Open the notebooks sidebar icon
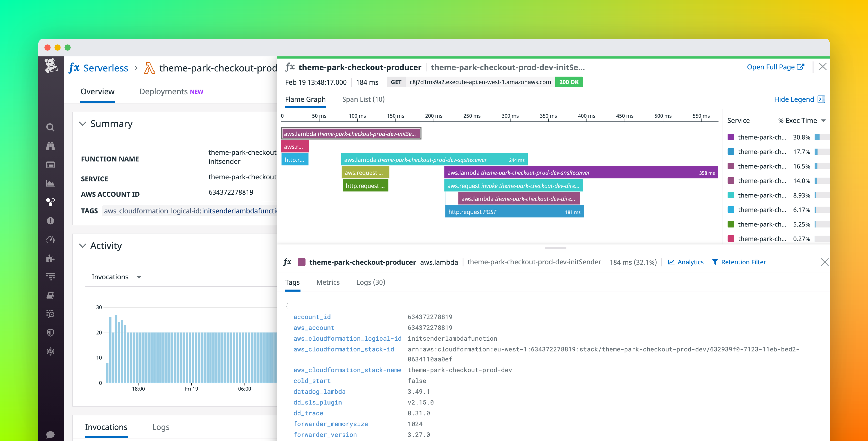Viewport: 868px width, 441px height. tap(50, 295)
